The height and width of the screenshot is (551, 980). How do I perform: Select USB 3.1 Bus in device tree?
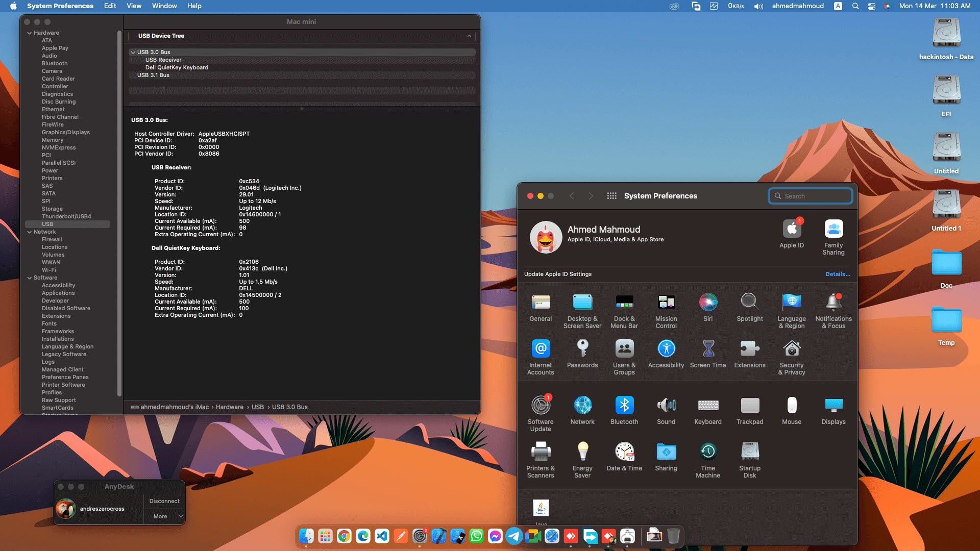tap(153, 75)
